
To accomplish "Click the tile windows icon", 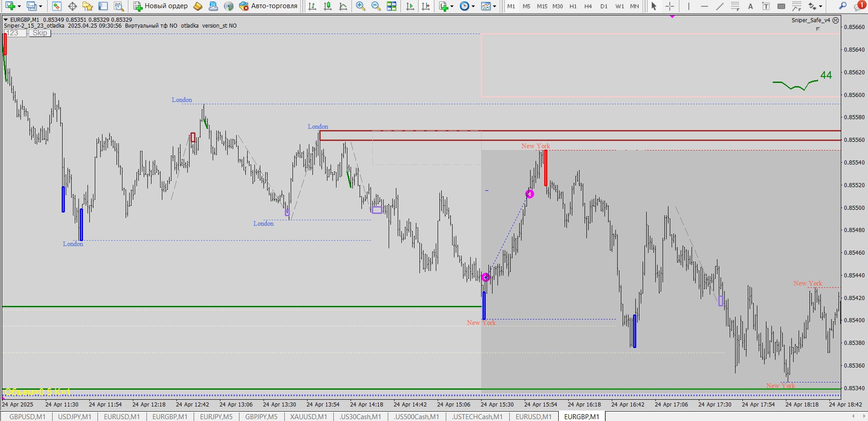I will click(x=391, y=6).
